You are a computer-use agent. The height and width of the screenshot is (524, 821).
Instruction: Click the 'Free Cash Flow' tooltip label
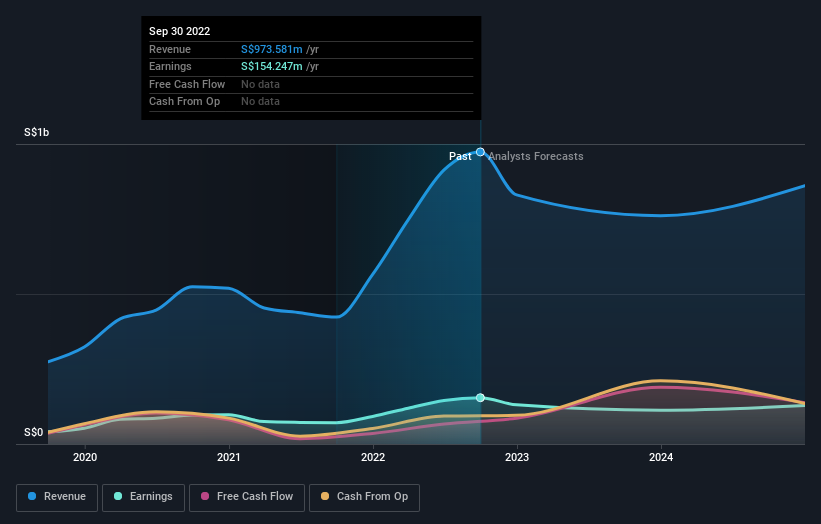pyautogui.click(x=187, y=84)
